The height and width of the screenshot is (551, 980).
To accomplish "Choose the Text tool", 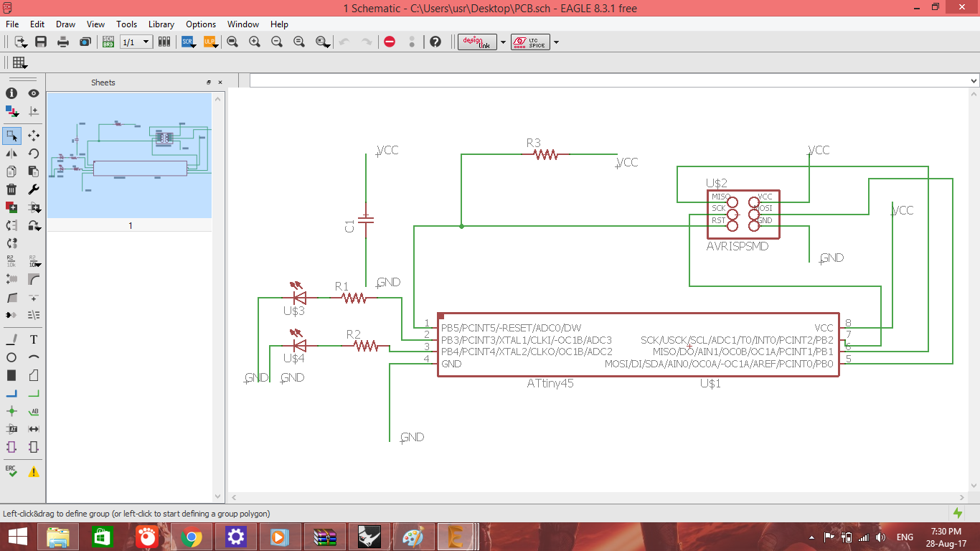I will point(34,339).
